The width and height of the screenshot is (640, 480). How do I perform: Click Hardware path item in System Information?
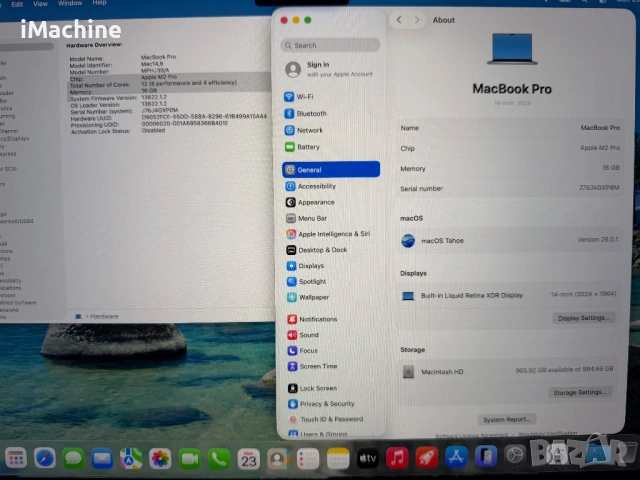pyautogui.click(x=104, y=316)
